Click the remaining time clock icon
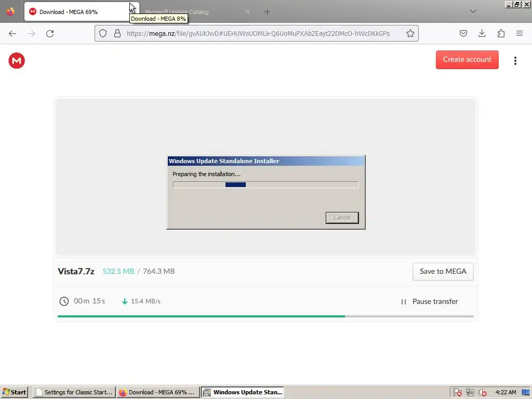The width and height of the screenshot is (532, 399). pos(64,301)
